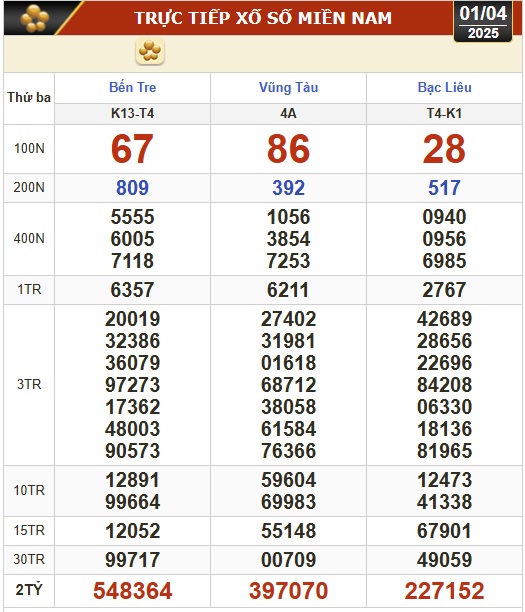Click the K13-T4 draw code
525x612 pixels.
tap(132, 114)
